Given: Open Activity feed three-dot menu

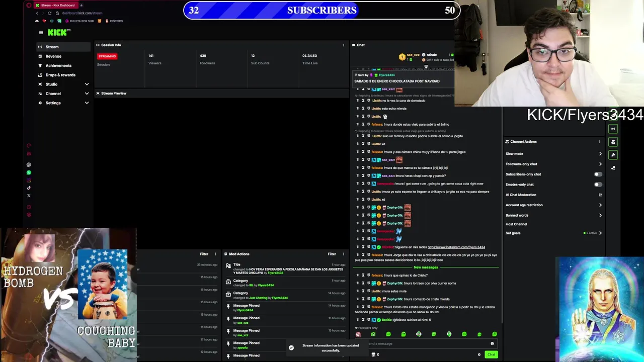Looking at the screenshot, I should pos(216,254).
